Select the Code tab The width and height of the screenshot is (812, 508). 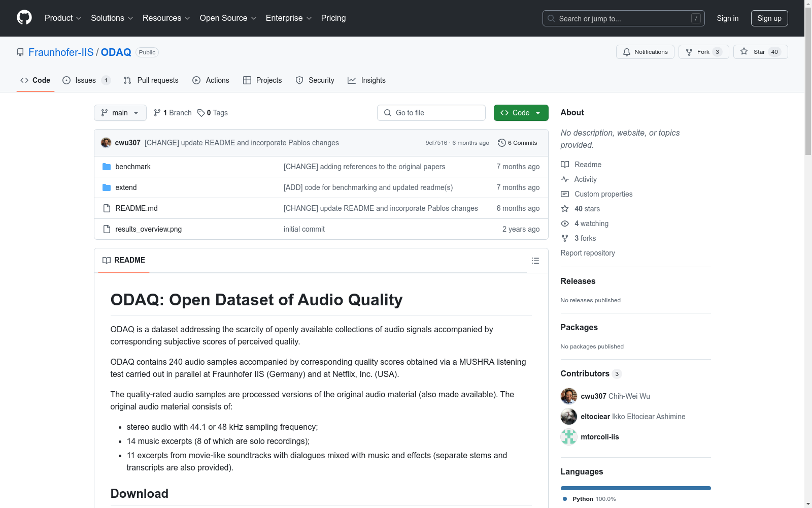36,80
